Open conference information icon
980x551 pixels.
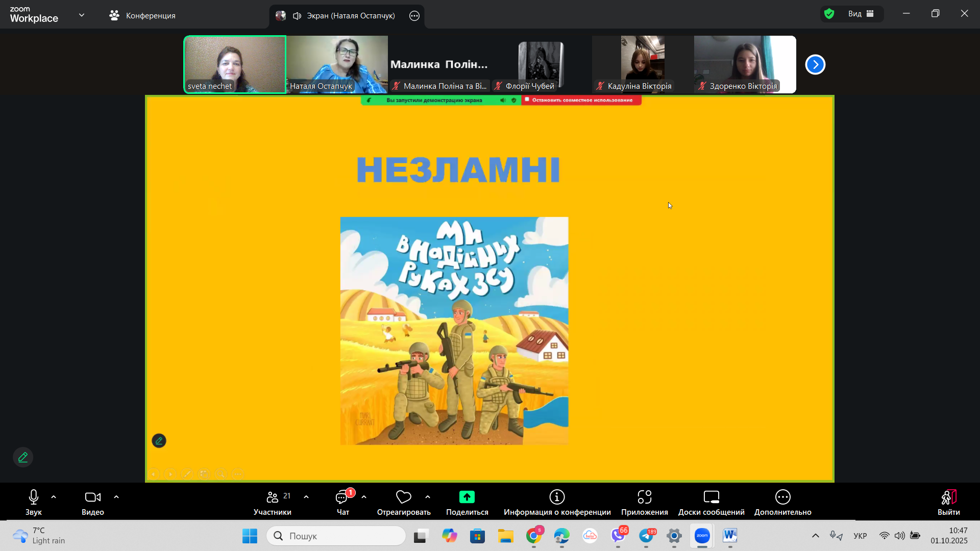pyautogui.click(x=557, y=497)
